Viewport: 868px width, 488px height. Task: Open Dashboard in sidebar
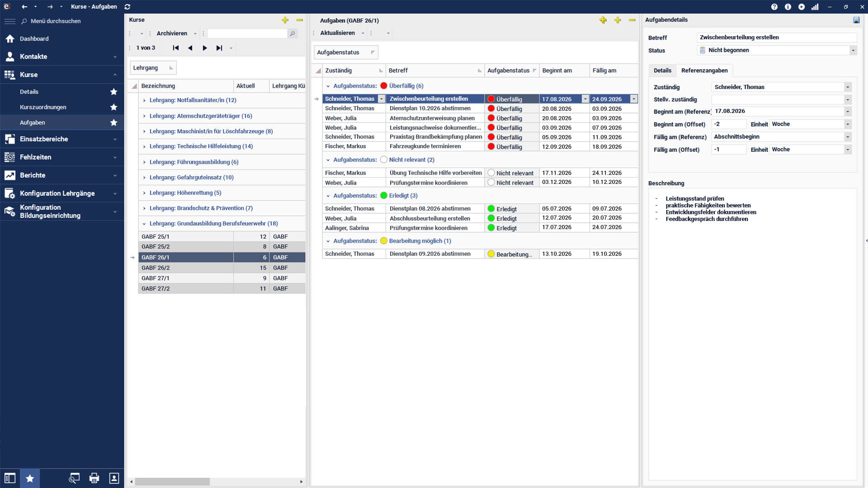tap(62, 39)
